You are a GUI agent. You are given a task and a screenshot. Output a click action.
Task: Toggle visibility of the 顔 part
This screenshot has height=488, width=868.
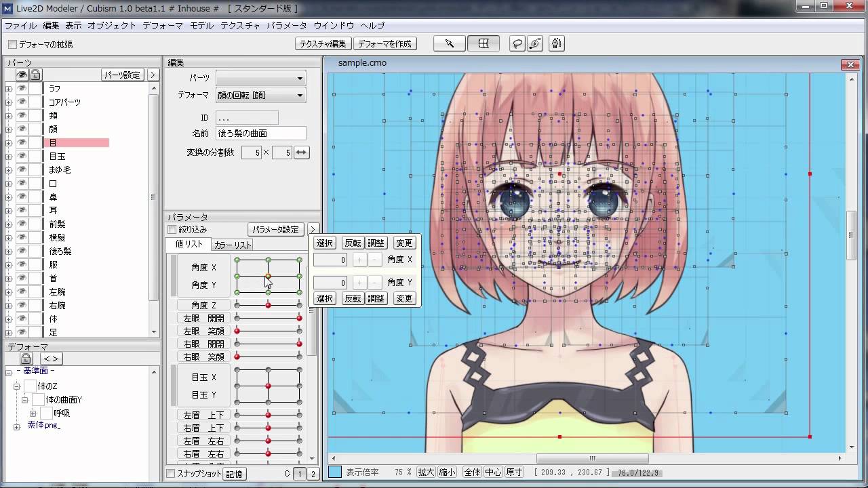click(x=22, y=129)
